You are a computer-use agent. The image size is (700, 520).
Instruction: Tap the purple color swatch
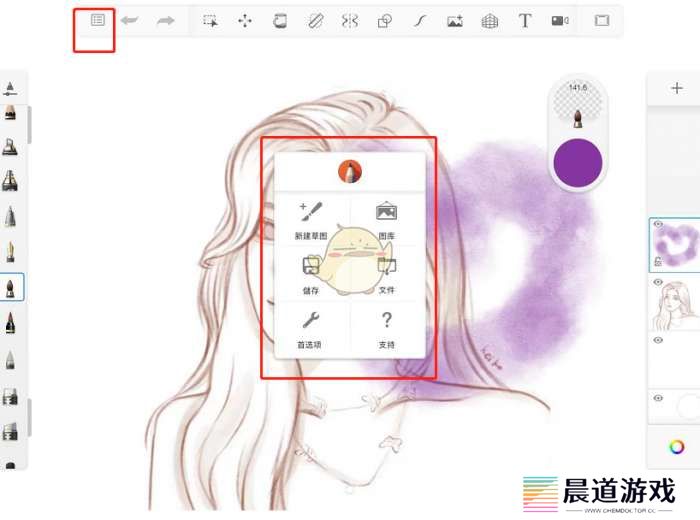(577, 163)
